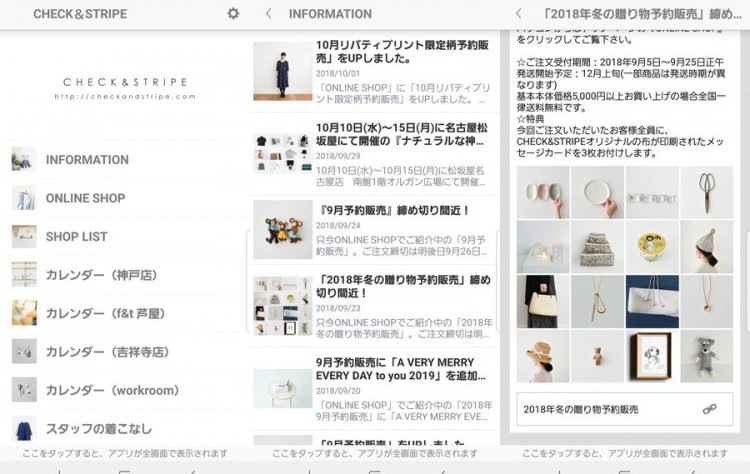The height and width of the screenshot is (474, 750).
Task: Click the knit hat woman product photo
Action: coord(706,247)
